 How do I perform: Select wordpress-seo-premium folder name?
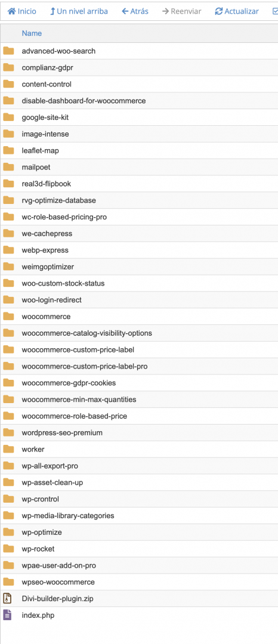[x=62, y=432]
